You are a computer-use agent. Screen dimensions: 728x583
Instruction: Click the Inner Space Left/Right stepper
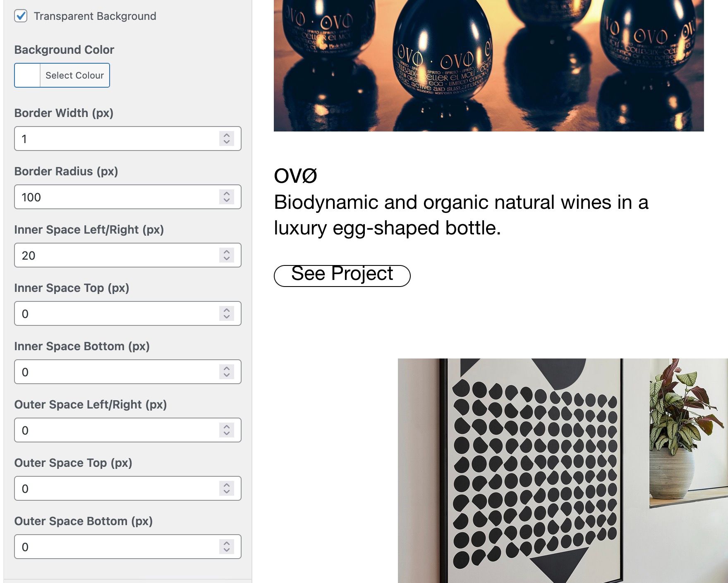point(227,255)
